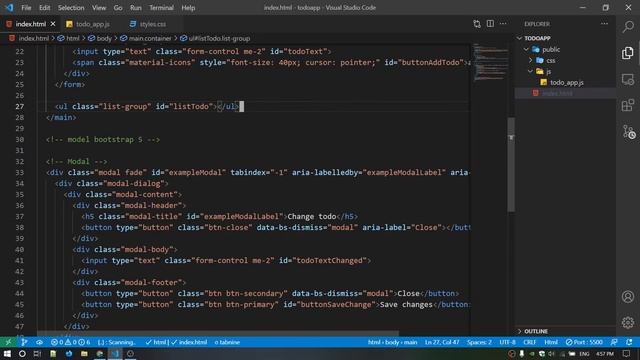The image size is (640, 360).
Task: Open todo_app.js in the Explorer tree
Action: click(567, 82)
